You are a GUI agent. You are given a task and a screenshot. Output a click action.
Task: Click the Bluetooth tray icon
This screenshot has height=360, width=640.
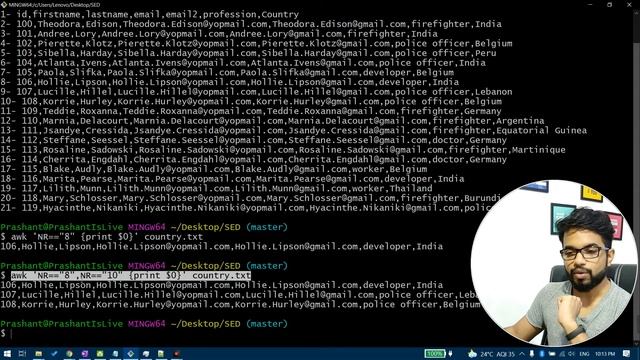[x=542, y=354]
